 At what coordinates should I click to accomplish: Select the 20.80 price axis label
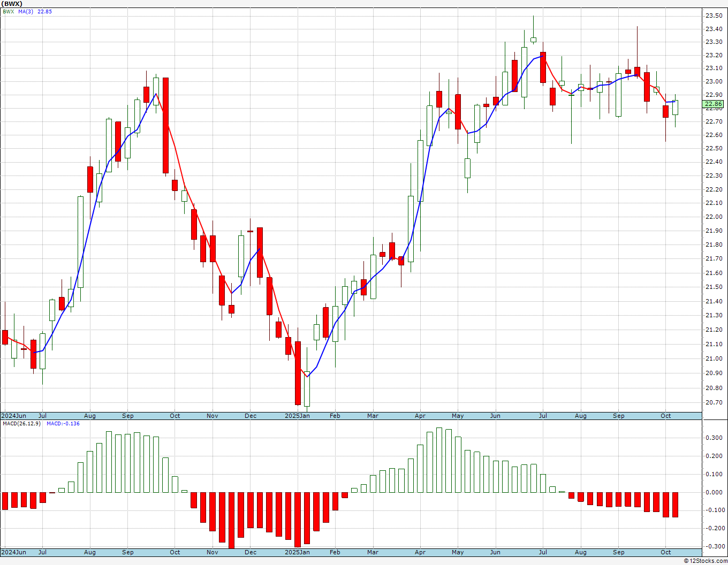click(714, 388)
